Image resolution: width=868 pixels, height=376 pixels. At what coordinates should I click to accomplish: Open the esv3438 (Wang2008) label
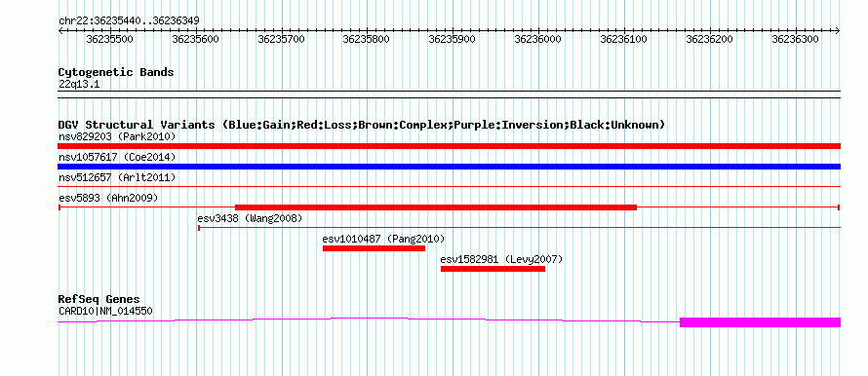coord(251,218)
